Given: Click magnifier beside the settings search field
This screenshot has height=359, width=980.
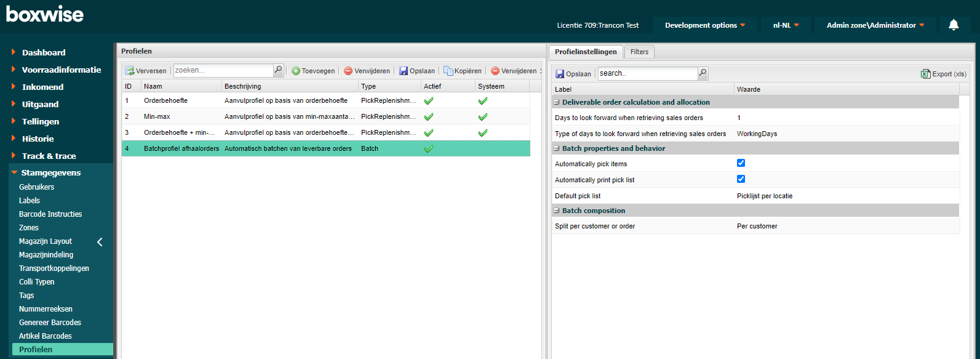Looking at the screenshot, I should (x=703, y=73).
